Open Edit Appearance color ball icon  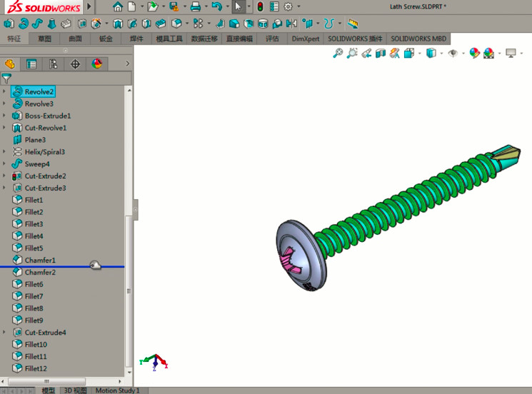[x=474, y=54]
